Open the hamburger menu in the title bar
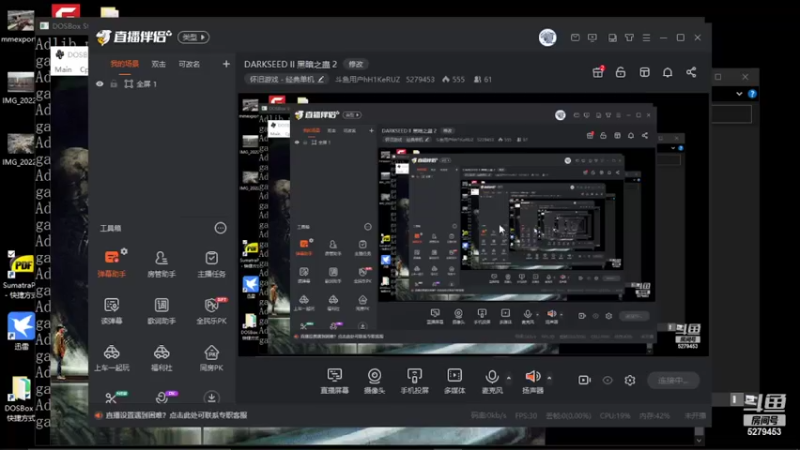 (646, 38)
